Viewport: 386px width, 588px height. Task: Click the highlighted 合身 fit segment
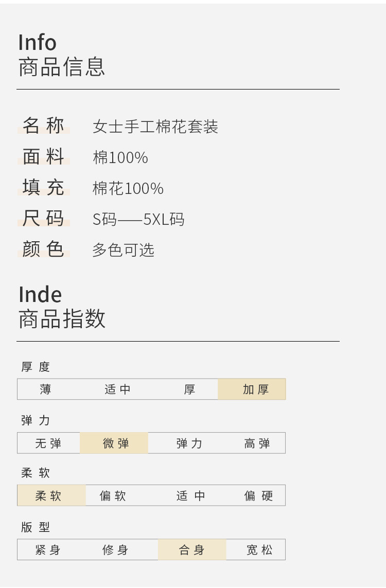[192, 550]
